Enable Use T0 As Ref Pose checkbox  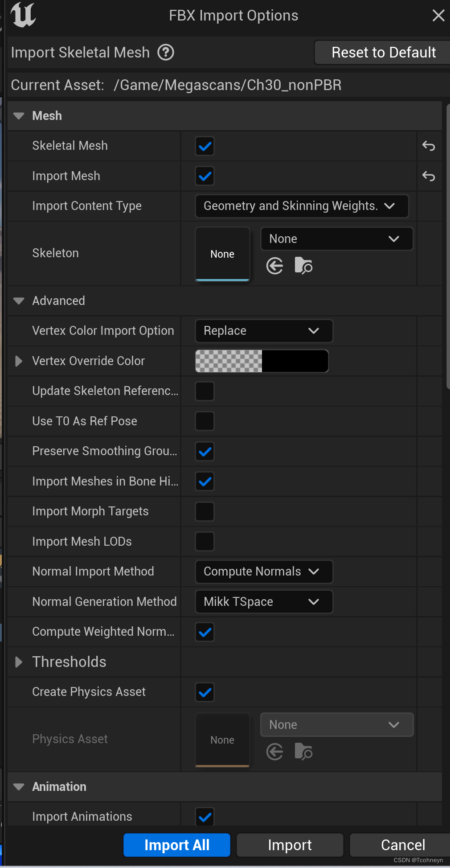click(205, 421)
